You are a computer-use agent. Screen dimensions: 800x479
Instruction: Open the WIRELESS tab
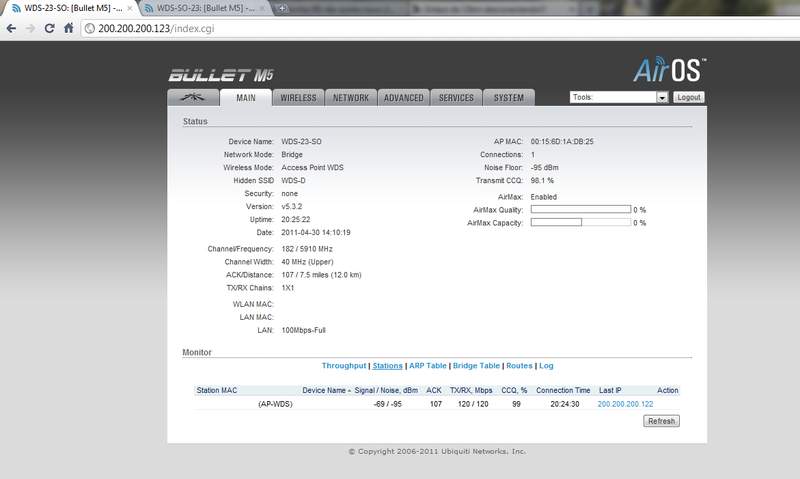(298, 97)
